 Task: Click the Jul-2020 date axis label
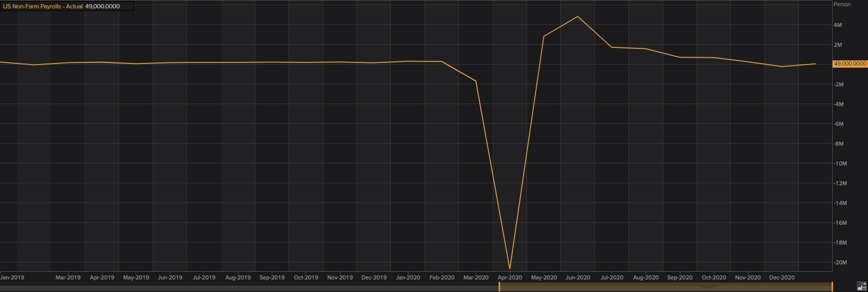click(612, 277)
